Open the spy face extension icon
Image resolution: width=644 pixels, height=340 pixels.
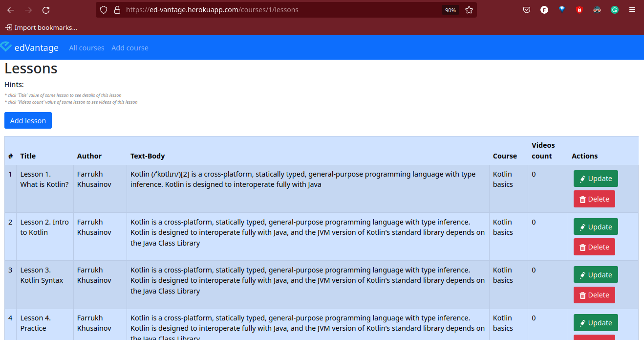pyautogui.click(x=597, y=10)
